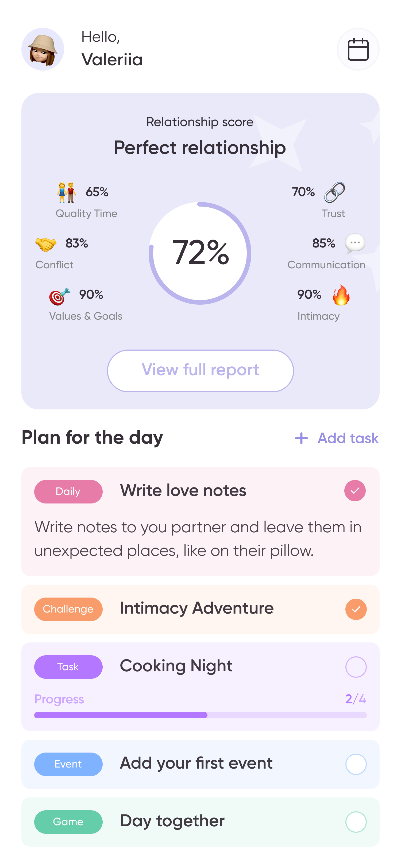
Task: Click View full report button
Action: pyautogui.click(x=200, y=371)
